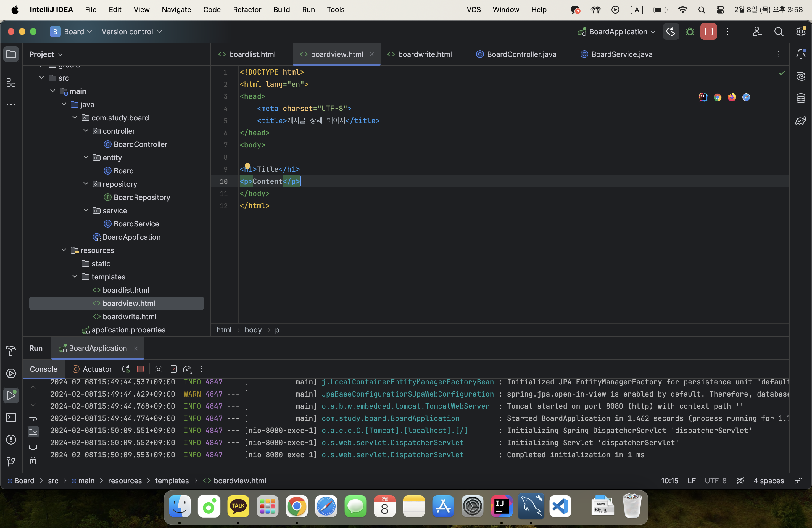Screen dimensions: 812x528
Task: Click the Build hammer icon in left sidebar
Action: [11, 351]
